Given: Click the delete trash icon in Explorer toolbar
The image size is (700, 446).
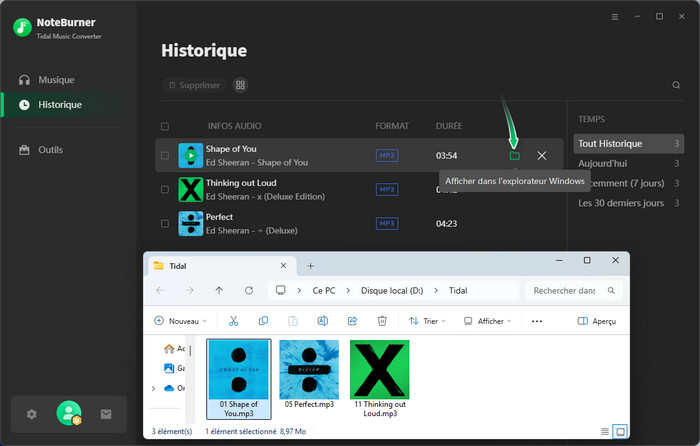Looking at the screenshot, I should coord(382,321).
